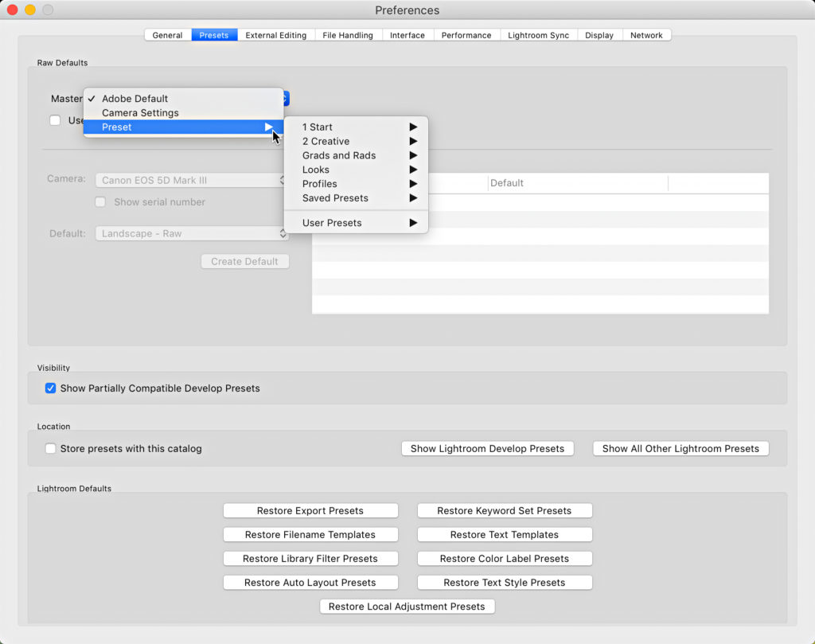This screenshot has height=644, width=815.
Task: Enable Store presets with this catalog
Action: click(50, 448)
